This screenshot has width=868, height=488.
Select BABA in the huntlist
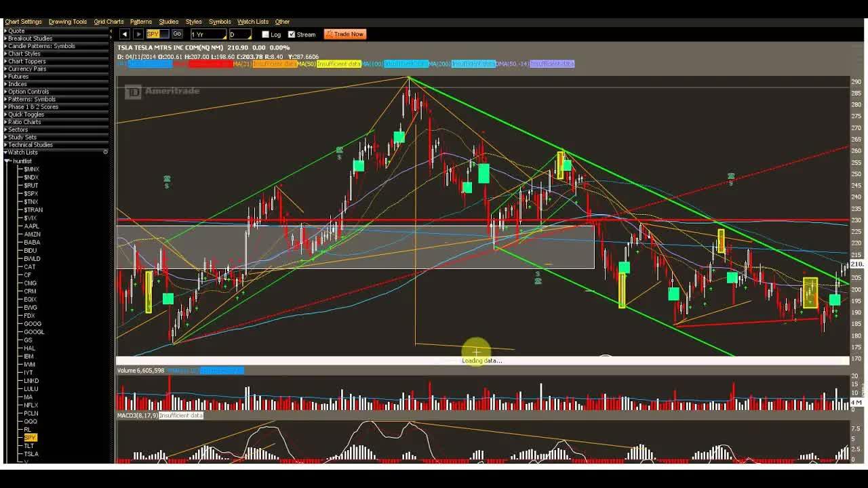point(31,243)
